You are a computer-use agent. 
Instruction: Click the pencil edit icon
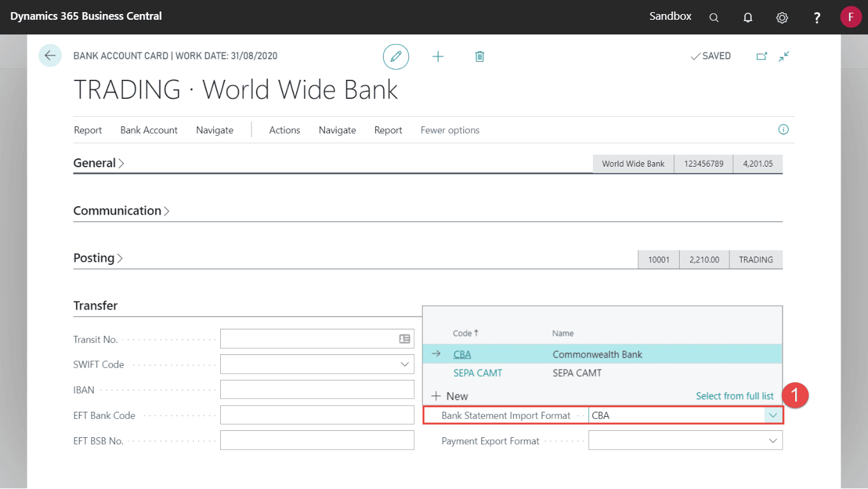point(396,57)
